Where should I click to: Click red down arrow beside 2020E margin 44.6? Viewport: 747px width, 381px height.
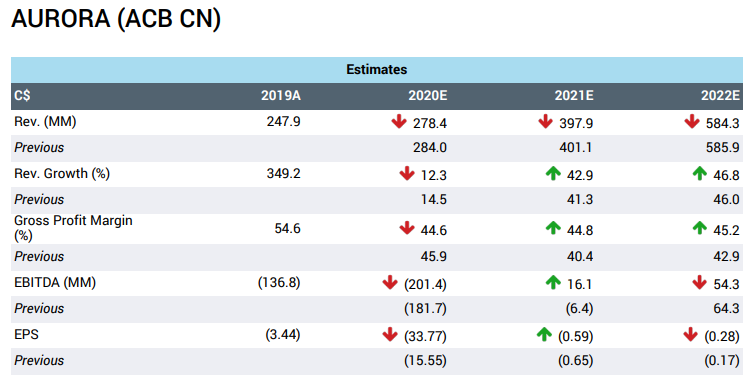point(407,228)
